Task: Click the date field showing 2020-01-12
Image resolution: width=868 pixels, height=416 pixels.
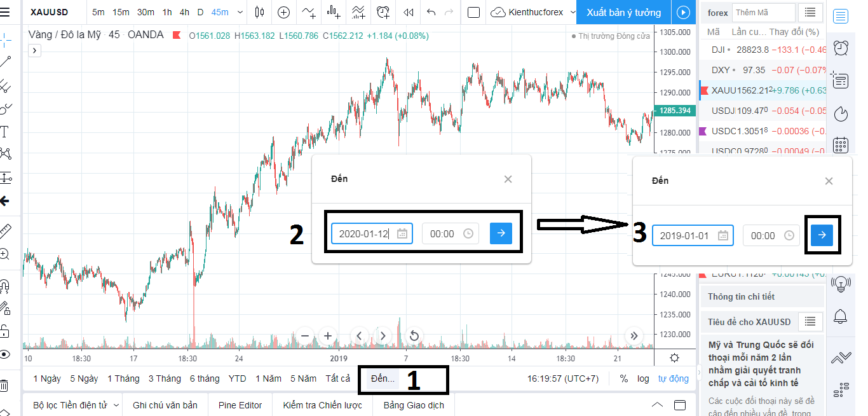Action: pyautogui.click(x=365, y=233)
